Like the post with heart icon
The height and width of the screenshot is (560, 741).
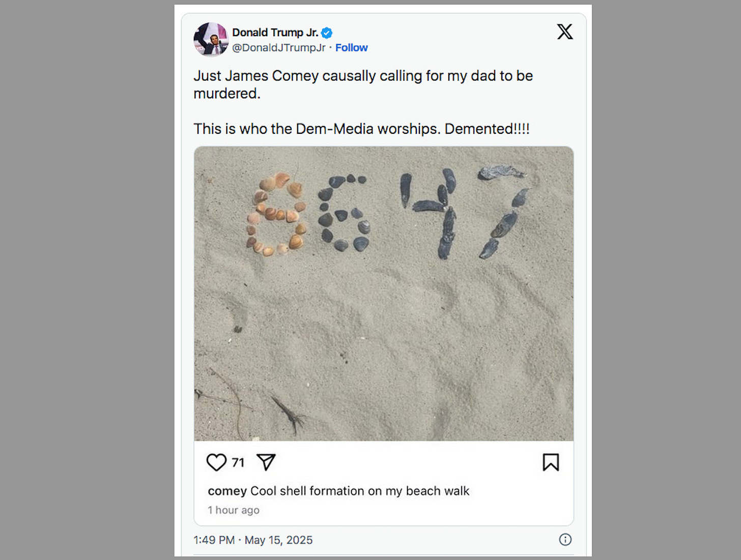216,462
